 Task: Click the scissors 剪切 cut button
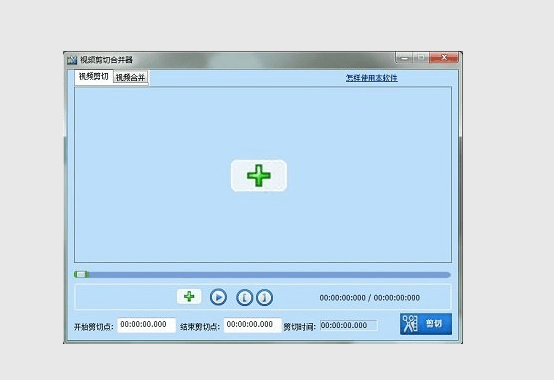point(426,324)
